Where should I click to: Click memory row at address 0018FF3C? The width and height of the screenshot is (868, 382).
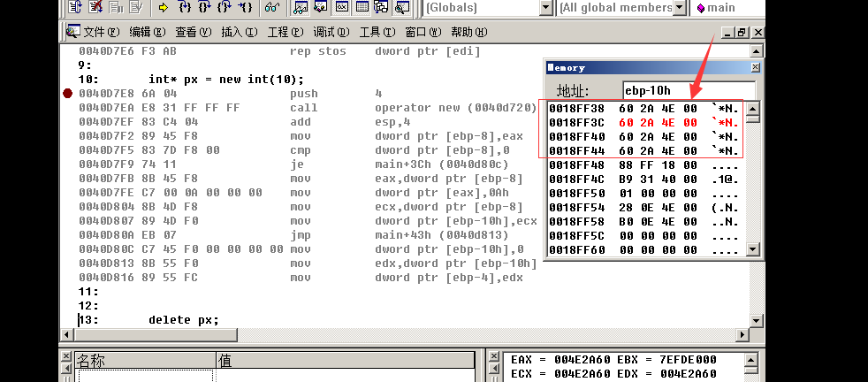point(643,122)
